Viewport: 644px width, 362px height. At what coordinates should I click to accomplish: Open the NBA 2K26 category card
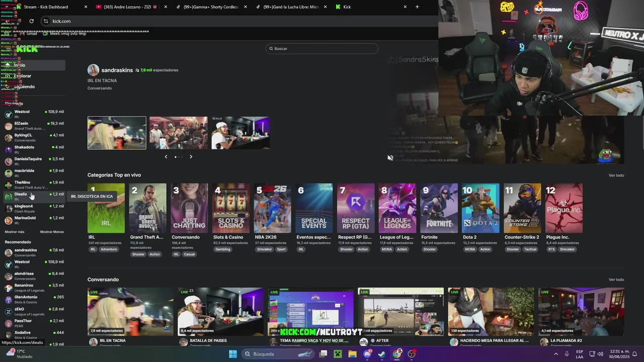[273, 208]
